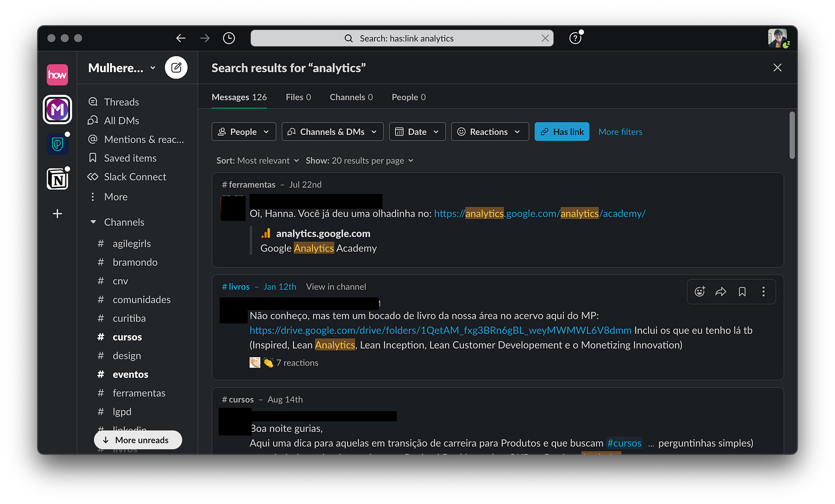Change Show 20 results per page

(x=360, y=161)
